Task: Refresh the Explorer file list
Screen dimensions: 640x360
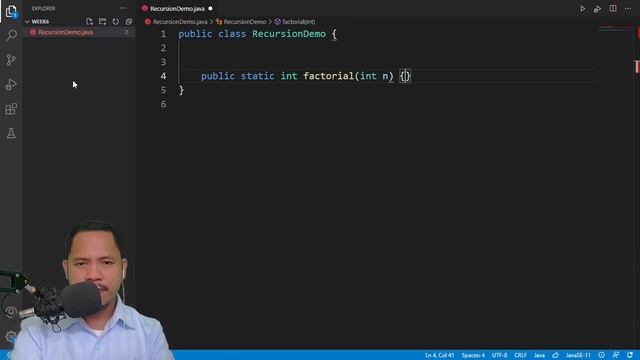Action: click(116, 22)
